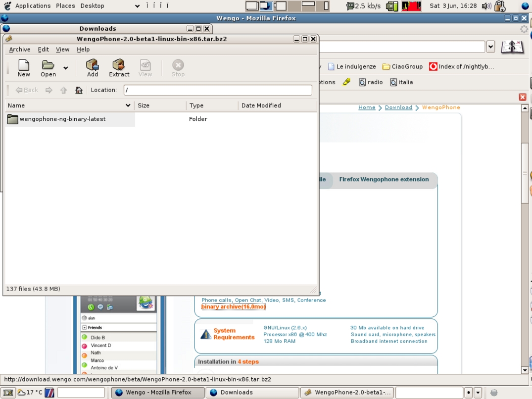532x399 pixels.
Task: Expand the Firefox URL bar dropdown
Action: pos(490,47)
